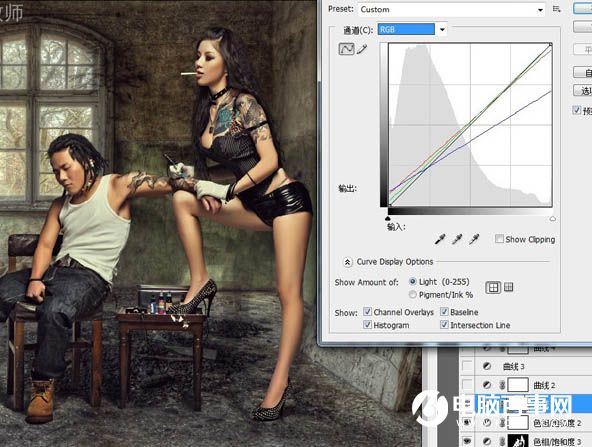Pick the white point eyedropper
The height and width of the screenshot is (447, 592).
(x=474, y=239)
